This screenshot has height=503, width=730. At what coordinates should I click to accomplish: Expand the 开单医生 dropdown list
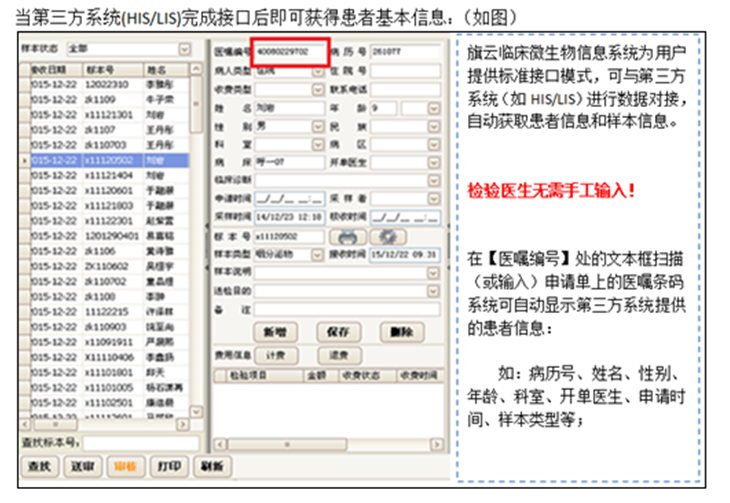[x=434, y=162]
